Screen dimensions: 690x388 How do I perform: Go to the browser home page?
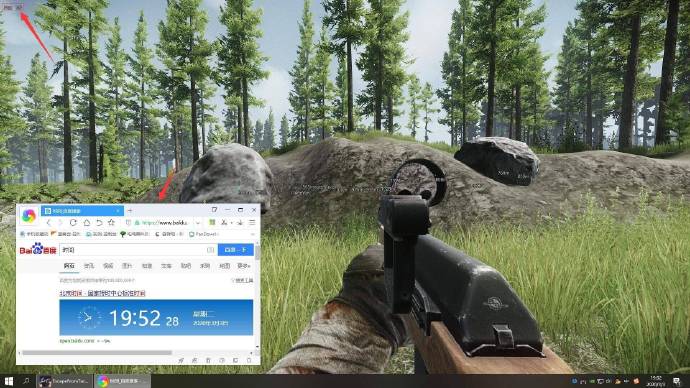(87, 223)
